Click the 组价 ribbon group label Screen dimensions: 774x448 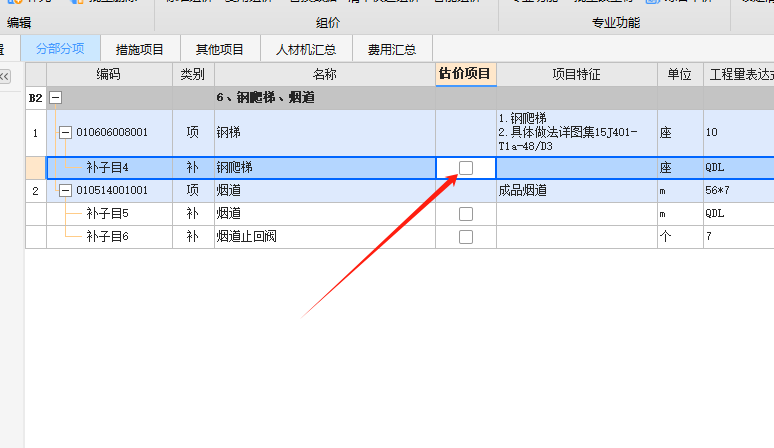click(328, 23)
